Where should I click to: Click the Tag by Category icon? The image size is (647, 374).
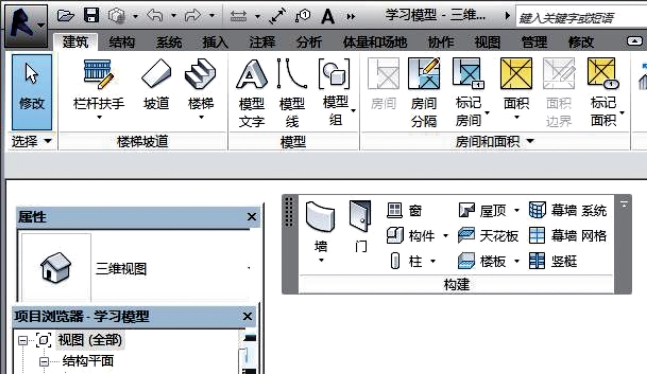[x=303, y=16]
